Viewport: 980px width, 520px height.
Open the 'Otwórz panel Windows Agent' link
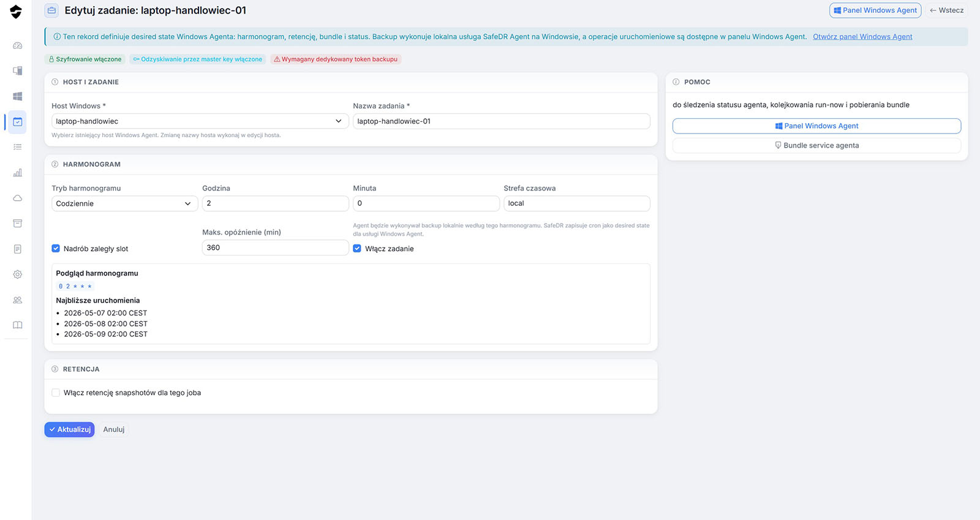pyautogui.click(x=862, y=37)
